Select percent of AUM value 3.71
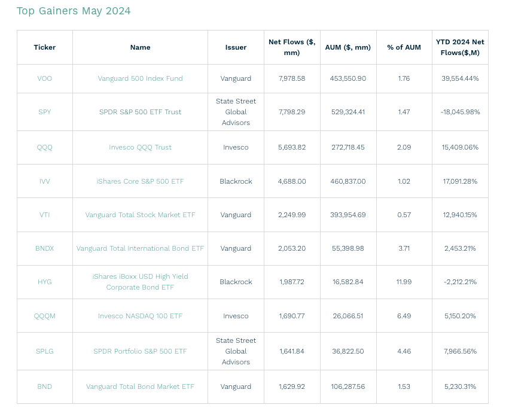The image size is (506, 420). 404,248
